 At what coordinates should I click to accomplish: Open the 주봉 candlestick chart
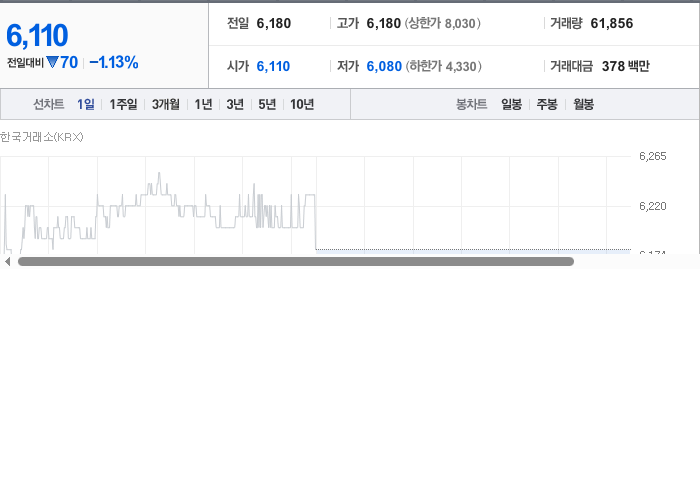(547, 104)
